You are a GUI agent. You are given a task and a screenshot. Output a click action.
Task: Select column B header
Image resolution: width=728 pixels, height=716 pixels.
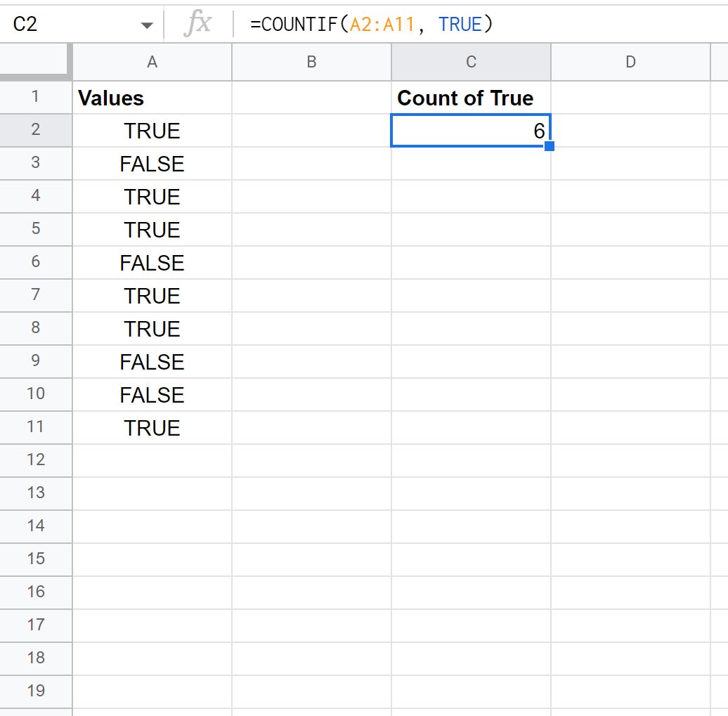[x=311, y=62]
